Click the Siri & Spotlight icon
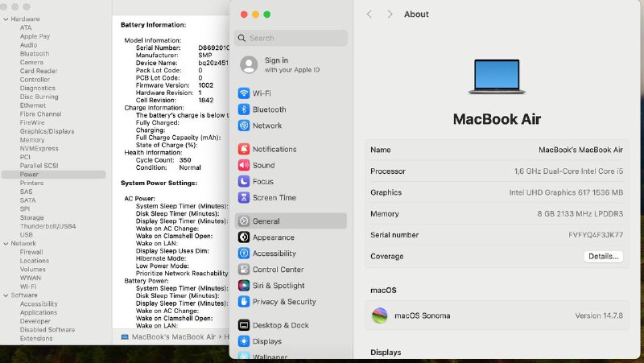Image resolution: width=644 pixels, height=363 pixels. [244, 286]
